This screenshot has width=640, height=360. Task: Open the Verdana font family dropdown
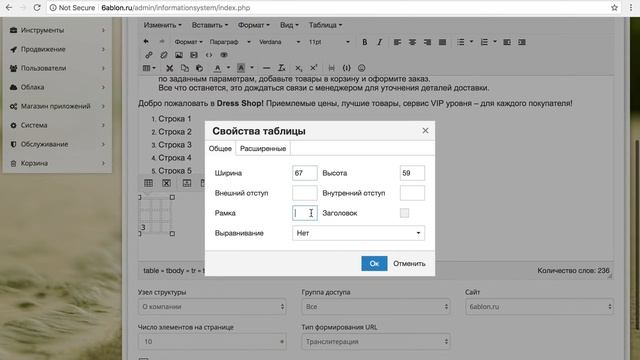279,42
